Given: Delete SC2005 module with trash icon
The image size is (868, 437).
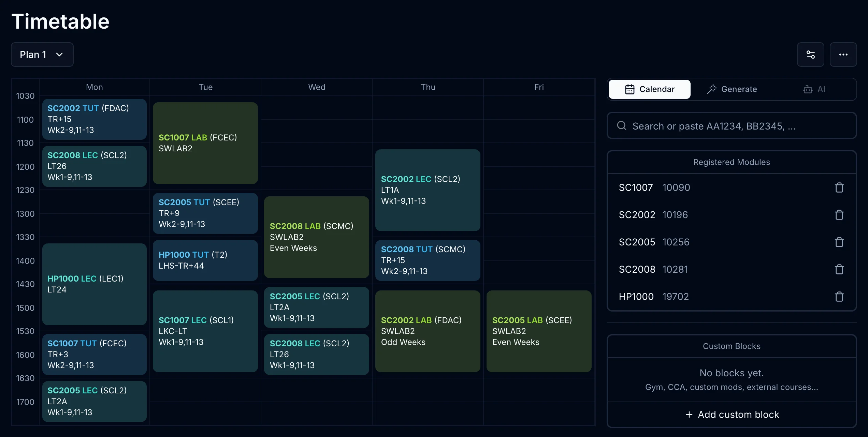Looking at the screenshot, I should coord(839,242).
